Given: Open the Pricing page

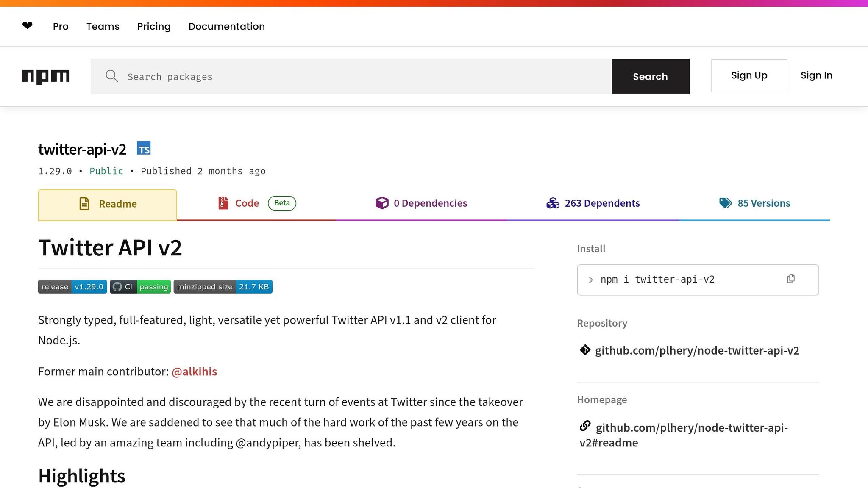Looking at the screenshot, I should [x=153, y=26].
